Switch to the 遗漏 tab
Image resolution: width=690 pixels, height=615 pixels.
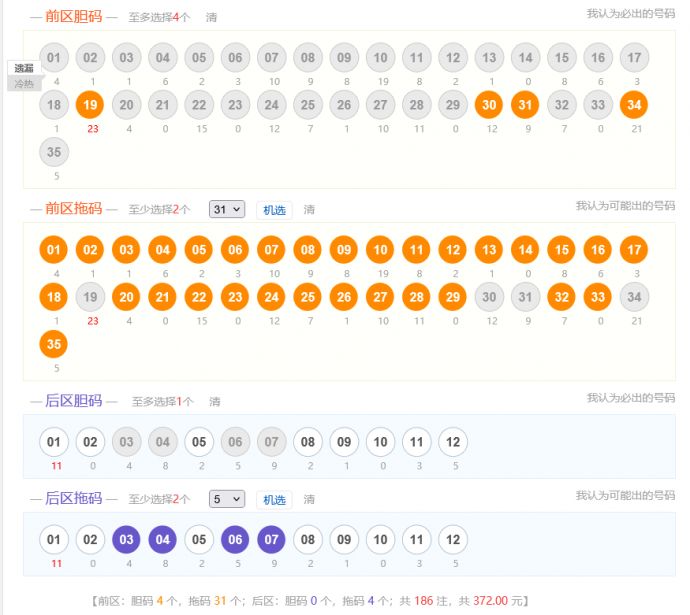point(23,68)
